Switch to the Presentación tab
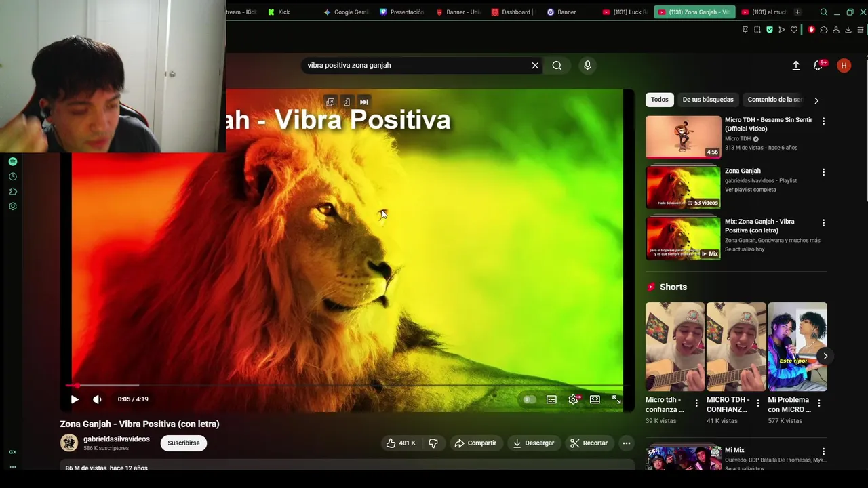Image resolution: width=868 pixels, height=488 pixels. tap(402, 12)
